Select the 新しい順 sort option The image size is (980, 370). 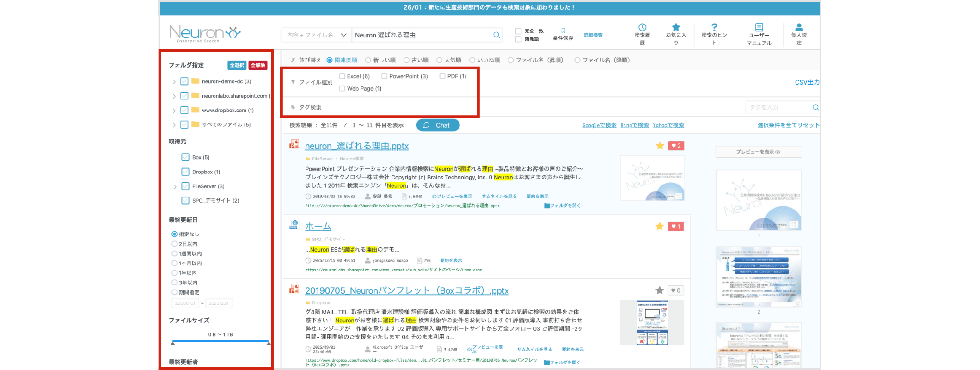click(368, 60)
